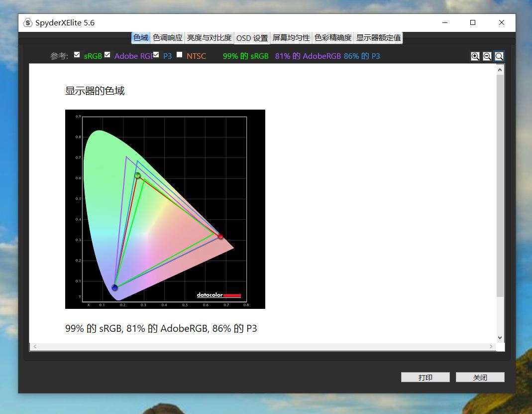
Task: Switch to the 显示器额定值 tab
Action: [x=378, y=38]
